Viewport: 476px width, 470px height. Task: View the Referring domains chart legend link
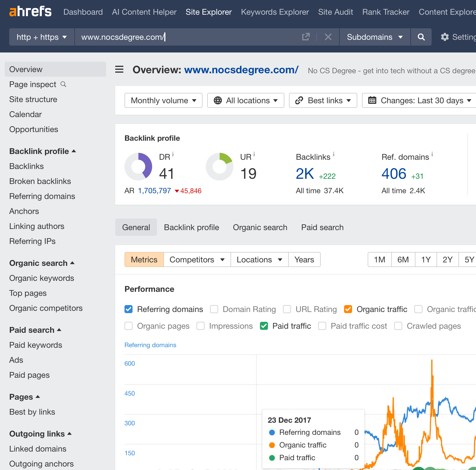[x=150, y=345]
